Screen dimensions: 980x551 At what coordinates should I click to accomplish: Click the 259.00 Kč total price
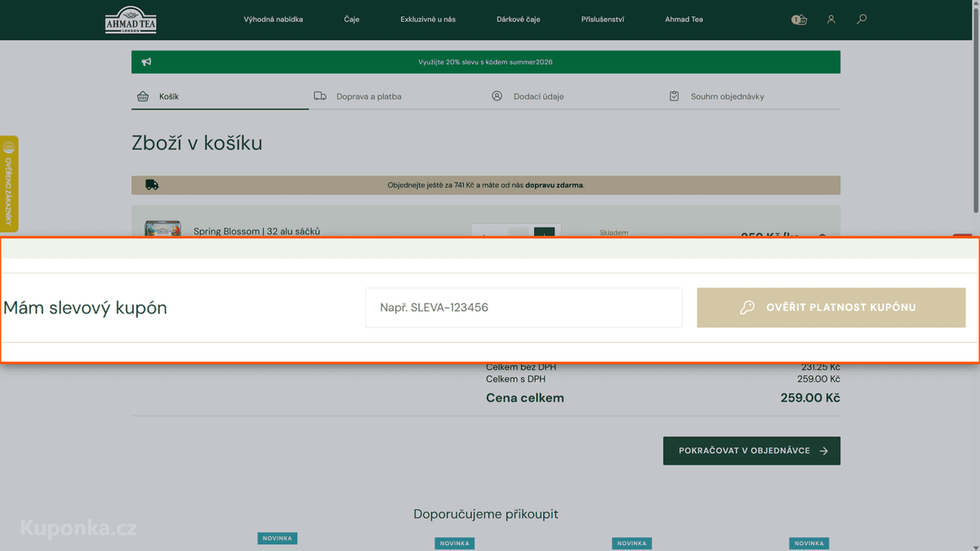click(x=810, y=398)
